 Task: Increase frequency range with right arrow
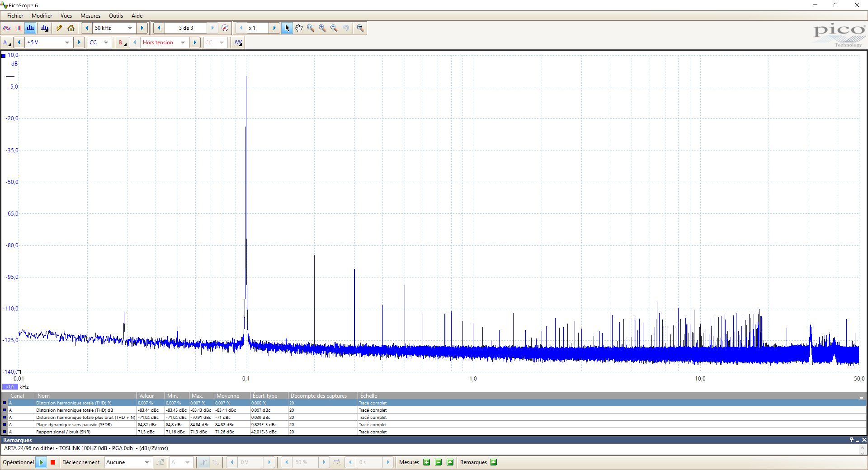pyautogui.click(x=142, y=28)
